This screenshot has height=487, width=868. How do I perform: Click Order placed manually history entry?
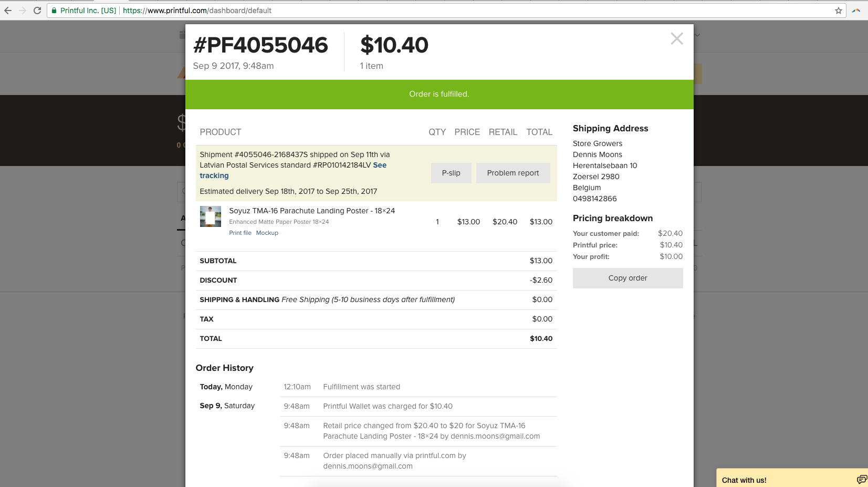pos(395,461)
